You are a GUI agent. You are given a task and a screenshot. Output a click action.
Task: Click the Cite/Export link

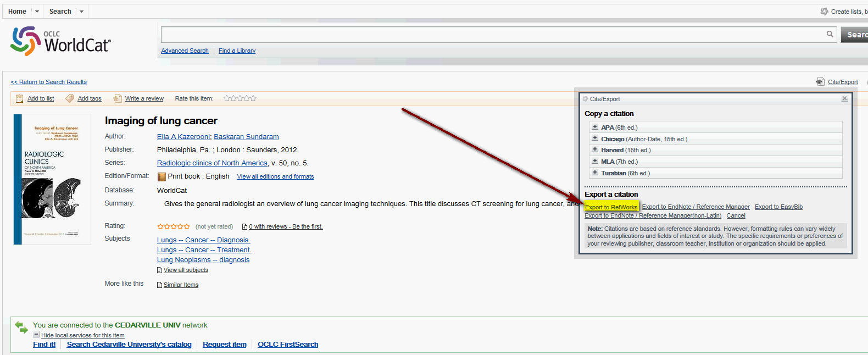point(843,82)
